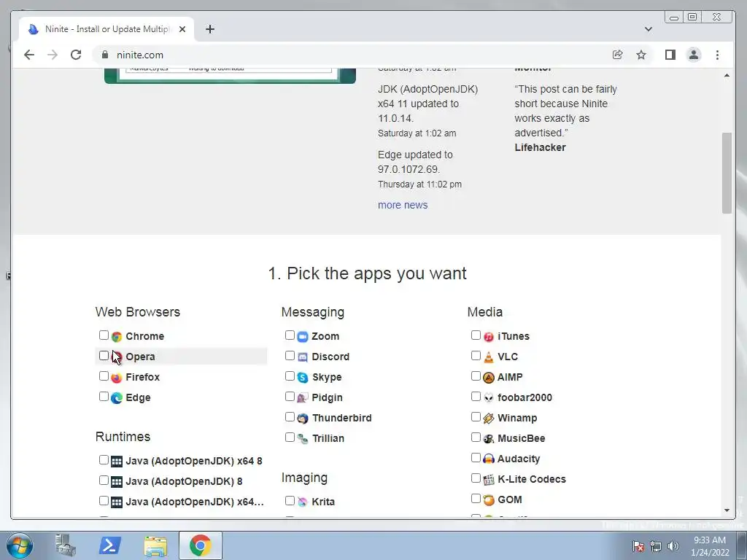The height and width of the screenshot is (560, 747).
Task: Click the page vertical scrollbar thumb
Action: [x=727, y=174]
